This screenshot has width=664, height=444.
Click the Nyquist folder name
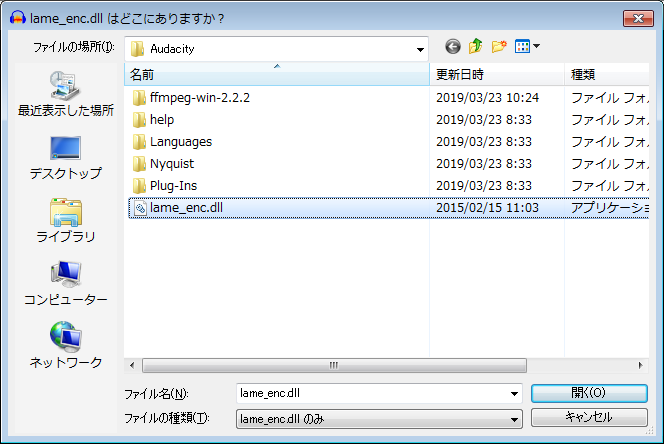172,164
